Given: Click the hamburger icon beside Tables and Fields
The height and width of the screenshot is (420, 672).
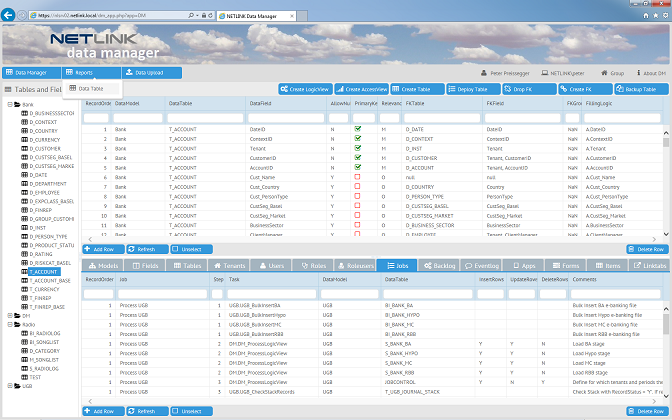Looking at the screenshot, I should point(7,90).
